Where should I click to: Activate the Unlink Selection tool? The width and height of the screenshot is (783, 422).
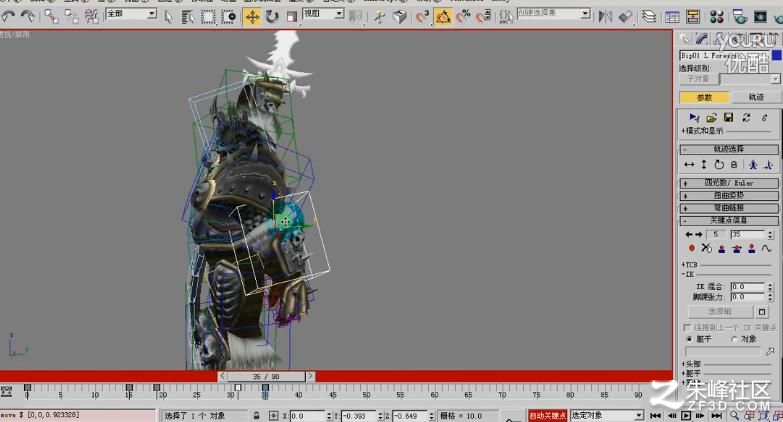(x=71, y=16)
